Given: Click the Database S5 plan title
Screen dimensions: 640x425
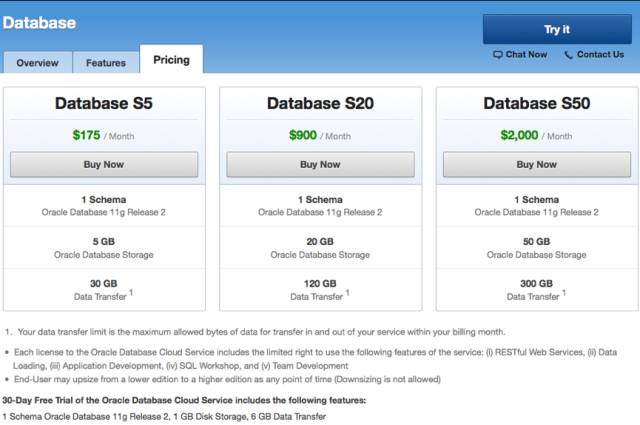Looking at the screenshot, I should (104, 103).
